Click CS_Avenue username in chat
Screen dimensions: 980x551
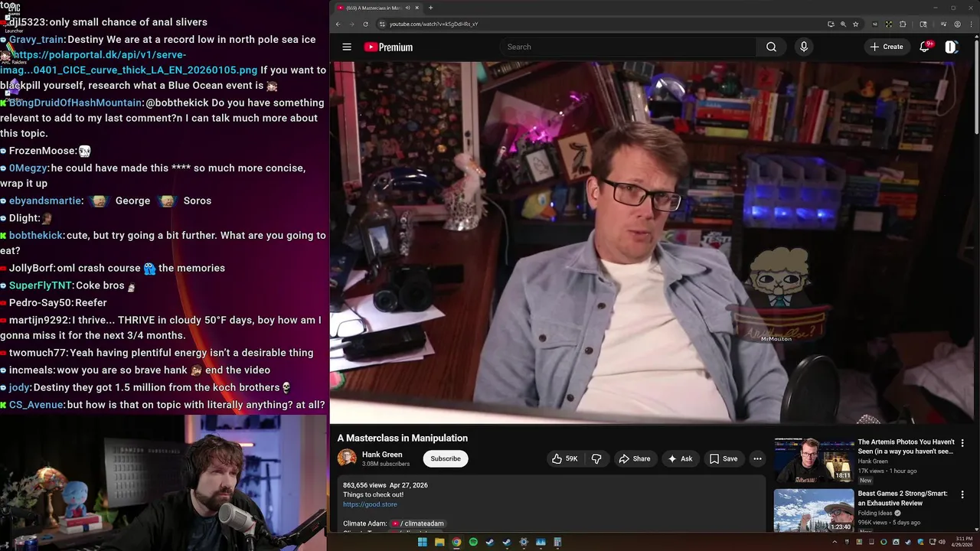coord(36,404)
